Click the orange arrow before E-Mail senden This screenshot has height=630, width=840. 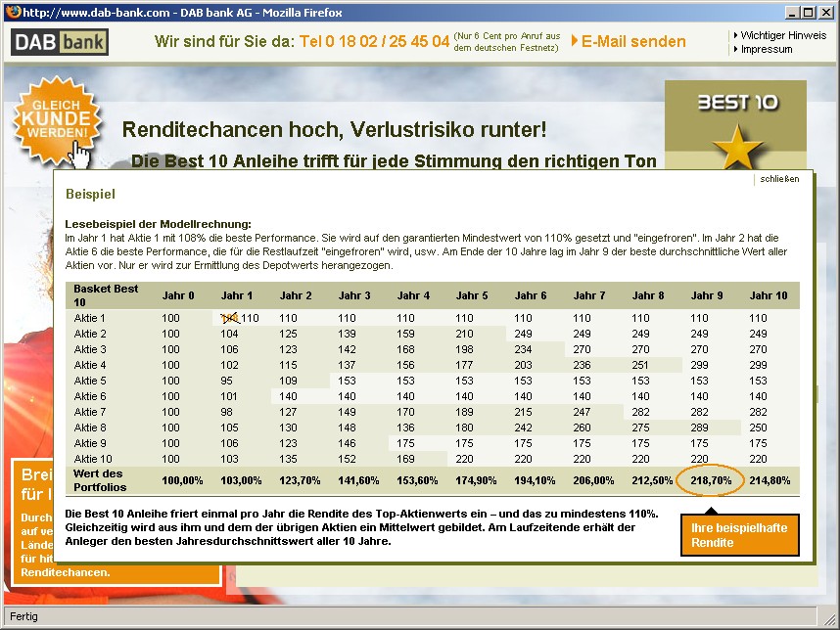tap(575, 41)
